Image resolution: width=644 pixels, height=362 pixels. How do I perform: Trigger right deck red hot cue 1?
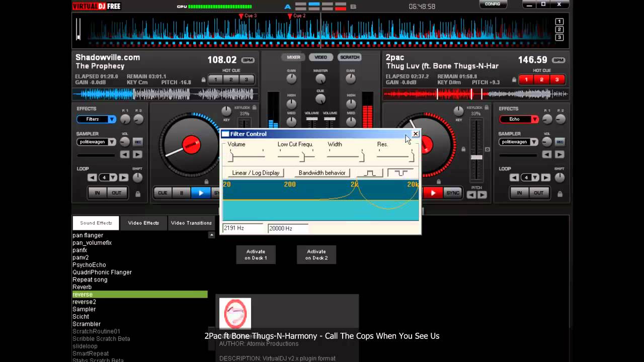click(526, 79)
